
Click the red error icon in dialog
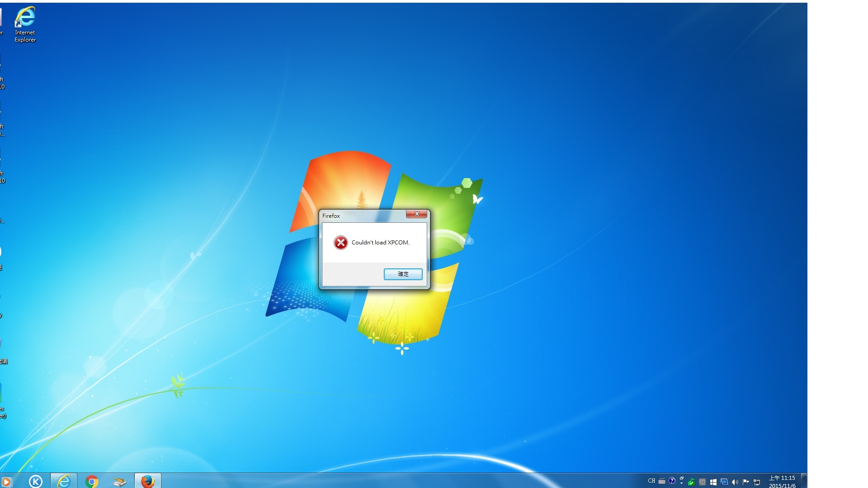pyautogui.click(x=341, y=243)
